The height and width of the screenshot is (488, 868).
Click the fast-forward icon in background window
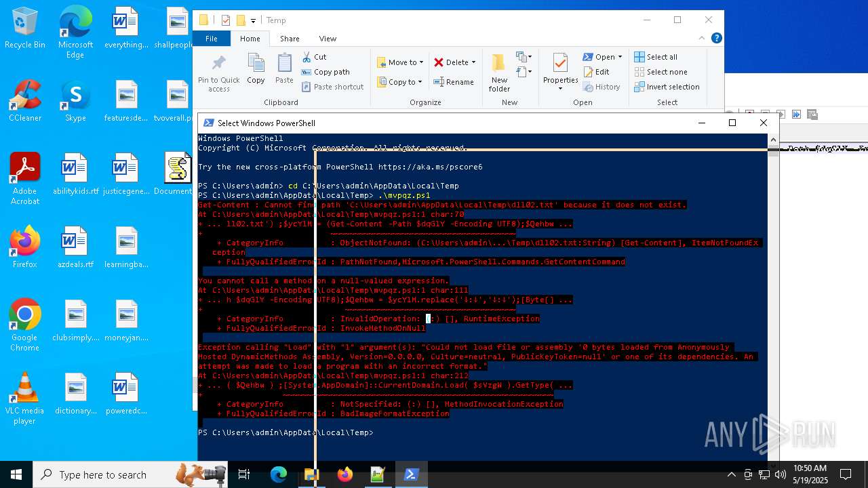pos(796,115)
